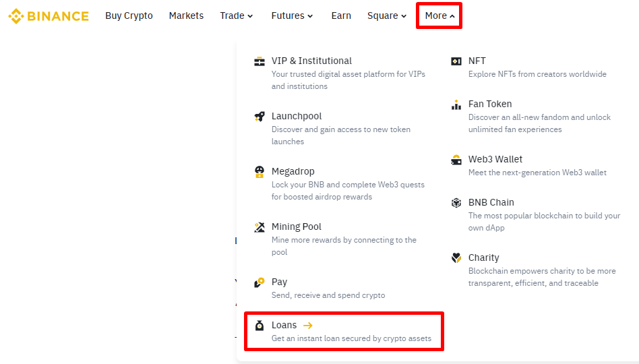639x364 pixels.
Task: Click the Binance logo icon
Action: click(16, 16)
